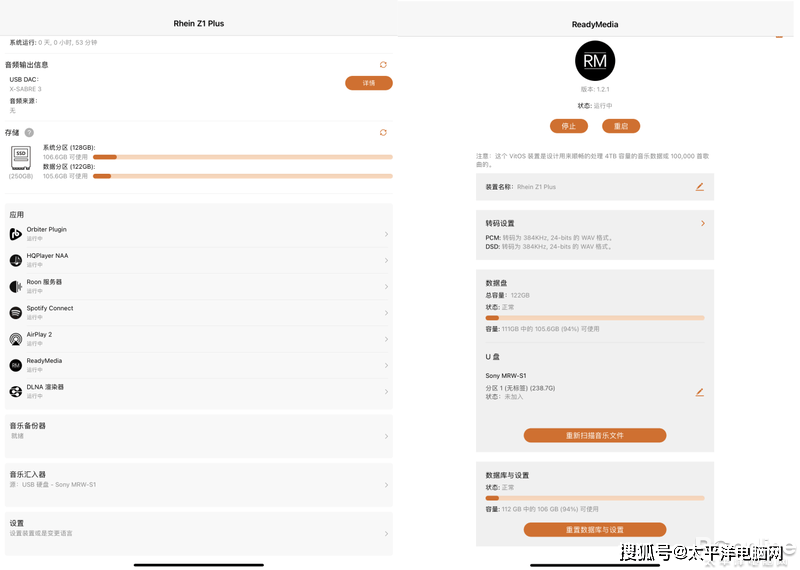Refresh the storage section
The width and height of the screenshot is (800, 570).
coord(383,132)
